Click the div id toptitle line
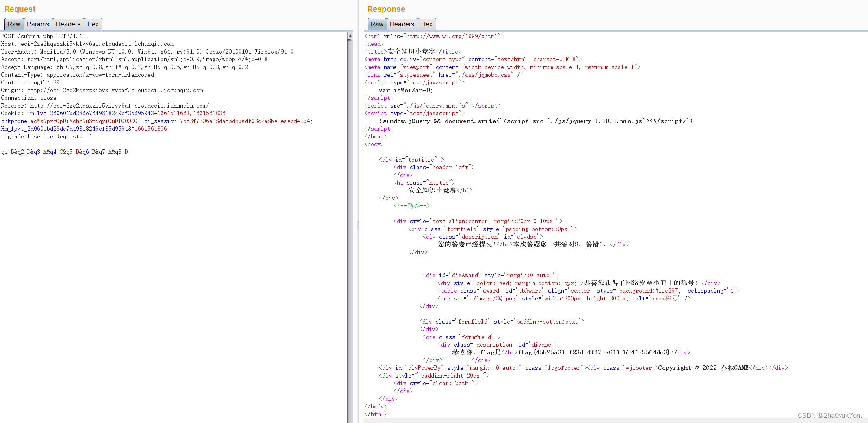The image size is (868, 423). 411,160
